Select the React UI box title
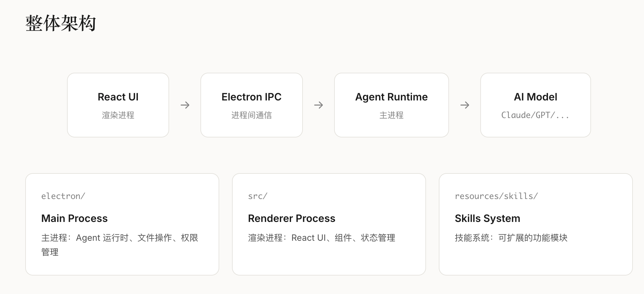This screenshot has width=644, height=294. point(118,97)
